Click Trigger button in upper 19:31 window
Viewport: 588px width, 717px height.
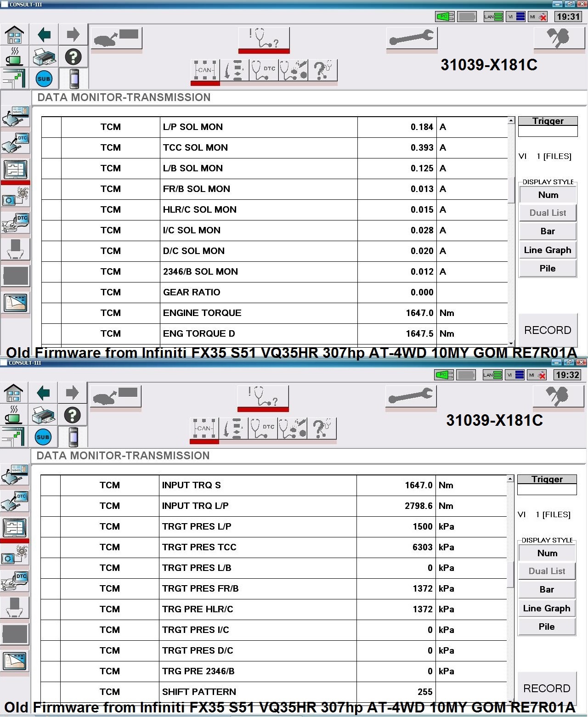click(x=548, y=121)
